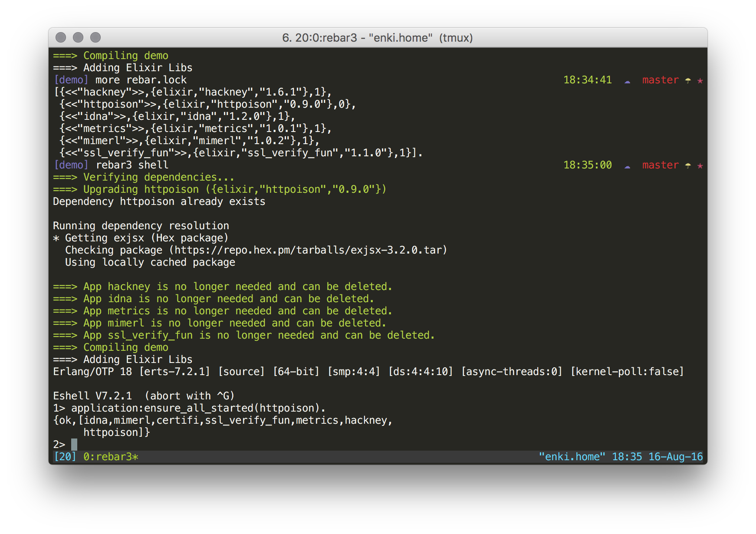Viewport: 756px width, 534px height.
Task: Click the tmux session indicator [20]
Action: tap(65, 457)
